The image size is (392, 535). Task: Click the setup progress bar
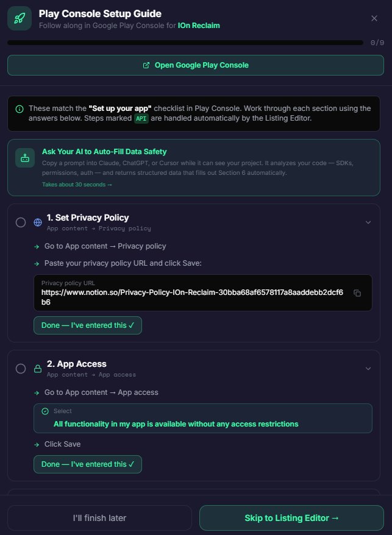coord(186,43)
